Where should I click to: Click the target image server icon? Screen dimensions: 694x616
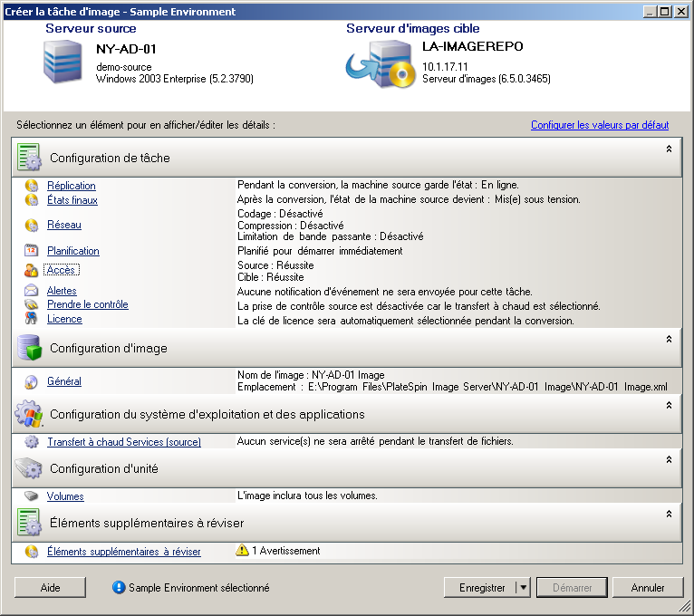pos(381,64)
